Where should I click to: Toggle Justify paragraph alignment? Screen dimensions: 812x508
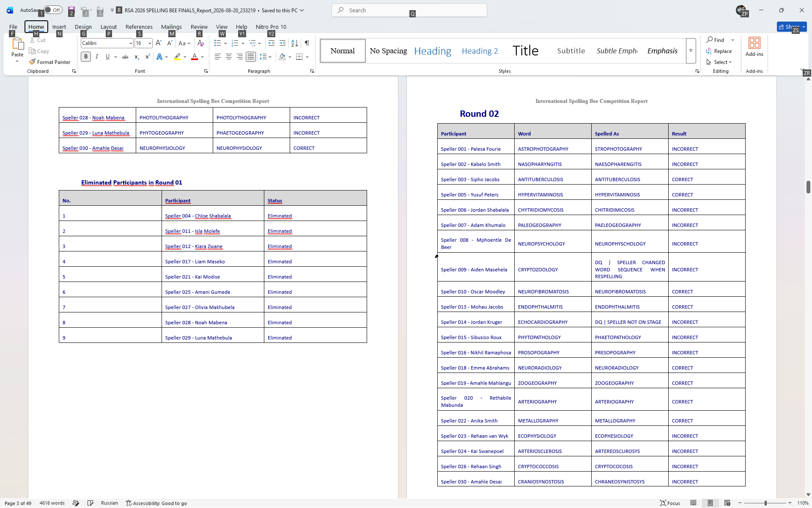coord(251,57)
